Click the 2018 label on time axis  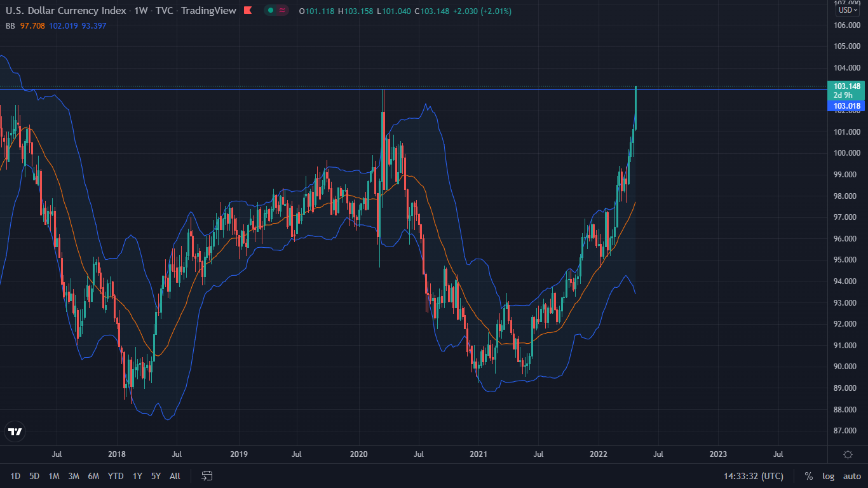pos(117,454)
